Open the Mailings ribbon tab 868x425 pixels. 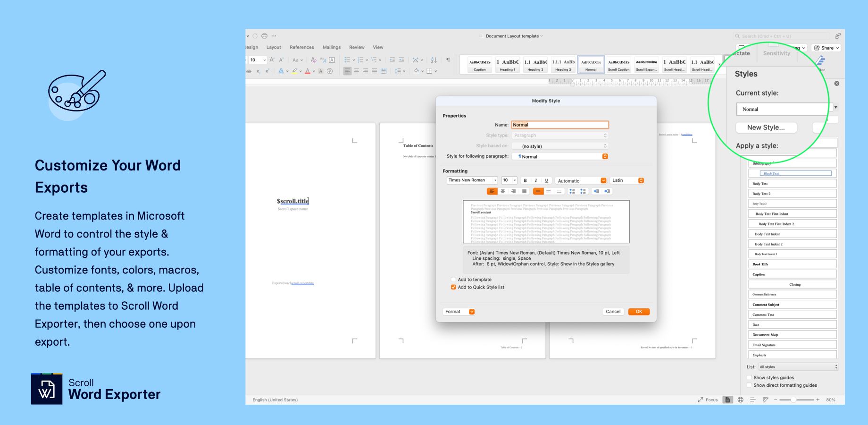tap(332, 47)
